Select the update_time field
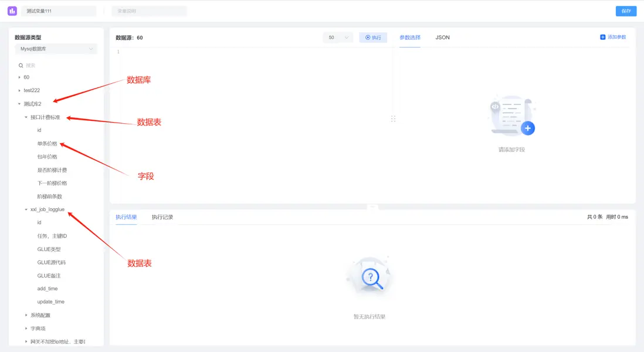 point(50,302)
